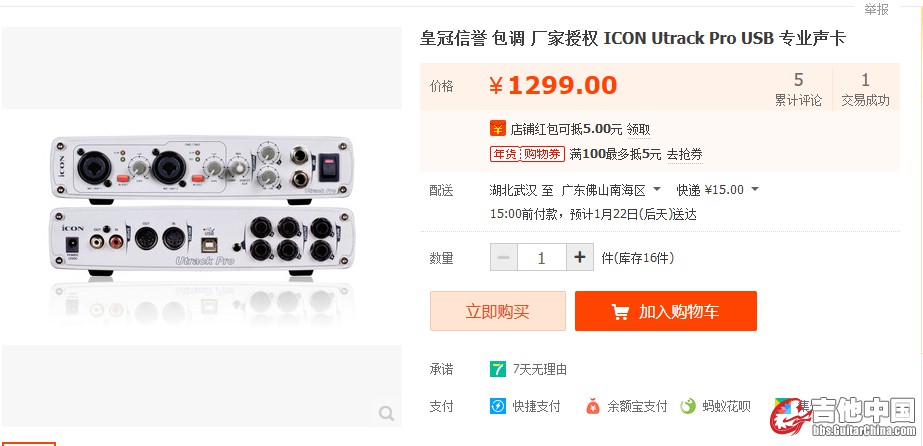923x446 pixels.
Task: Open the 交易成功 transactions count
Action: pos(865,89)
